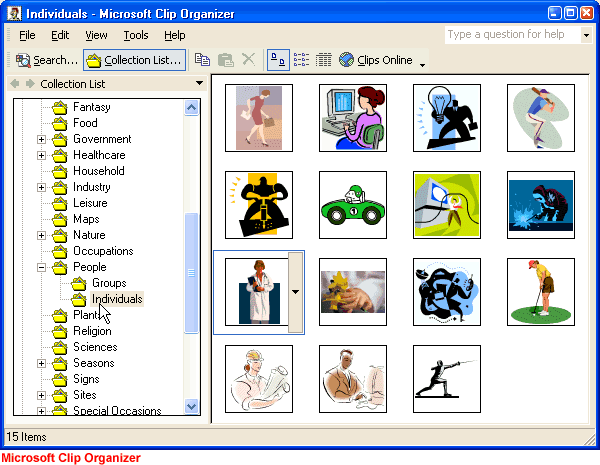Image resolution: width=600 pixels, height=465 pixels.
Task: Open the doctor clip's dropdown arrow
Action: pyautogui.click(x=295, y=291)
